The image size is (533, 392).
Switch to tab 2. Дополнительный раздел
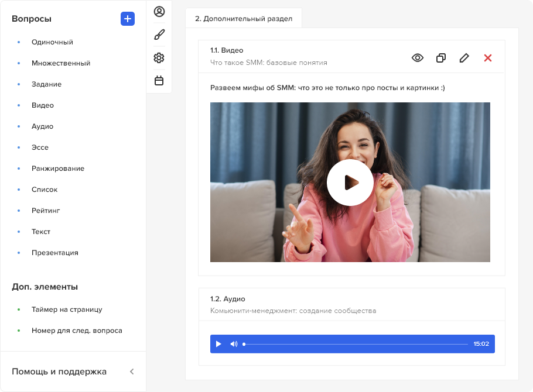[x=244, y=19]
